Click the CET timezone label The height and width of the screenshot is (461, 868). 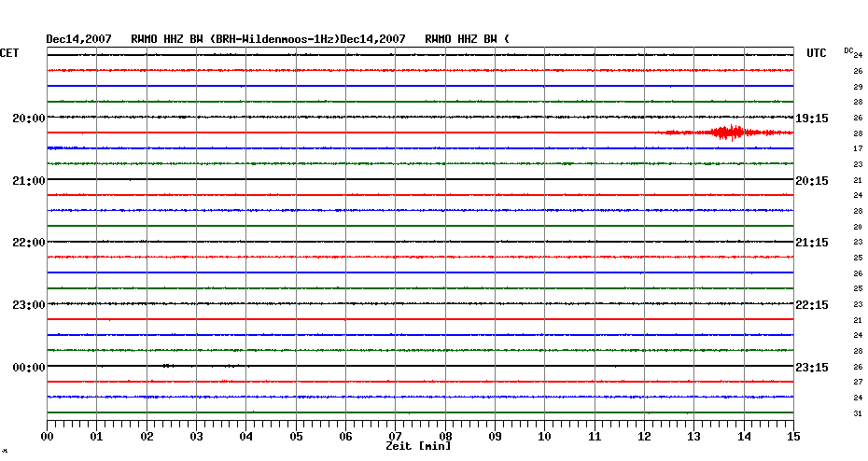8,53
